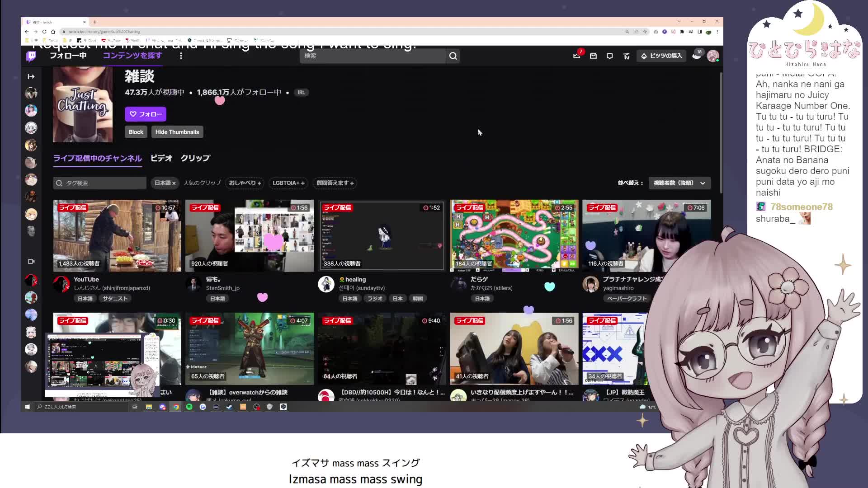Click the 人気のクリップ link
This screenshot has width=868, height=488.
pyautogui.click(x=202, y=183)
